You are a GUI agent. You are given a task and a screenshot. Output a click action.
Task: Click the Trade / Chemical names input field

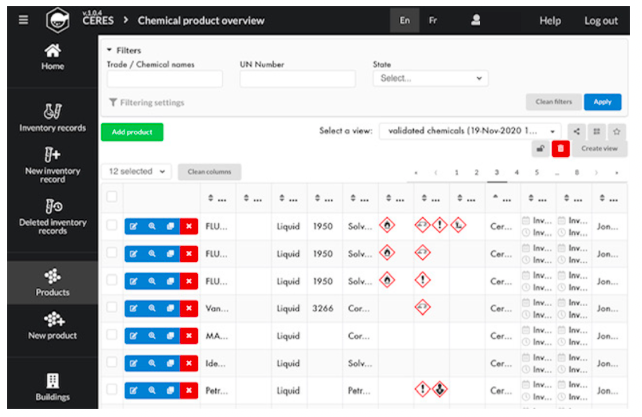(x=164, y=79)
